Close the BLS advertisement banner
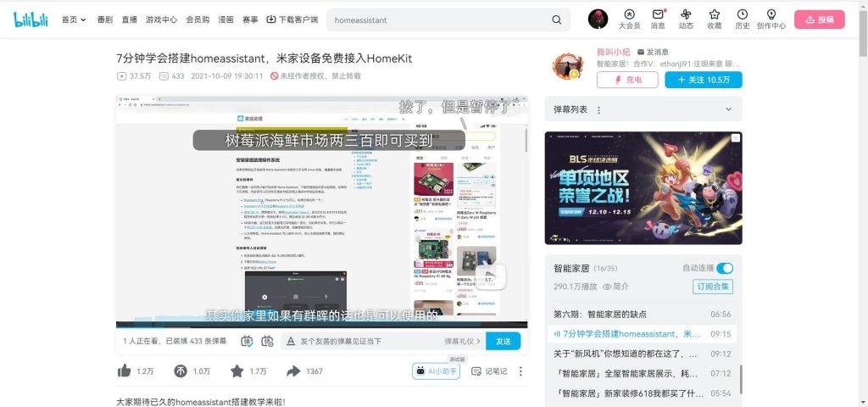 point(735,138)
